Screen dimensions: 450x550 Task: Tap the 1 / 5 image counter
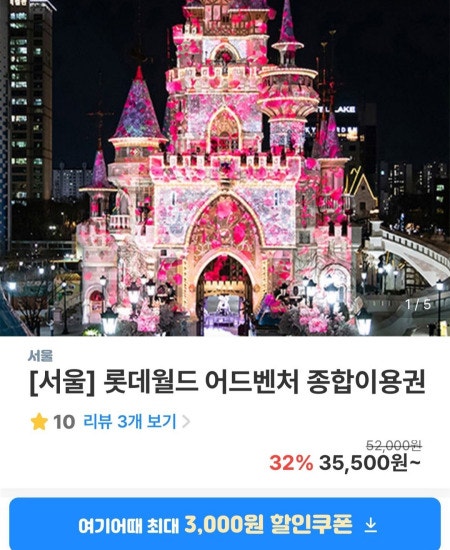coord(418,304)
